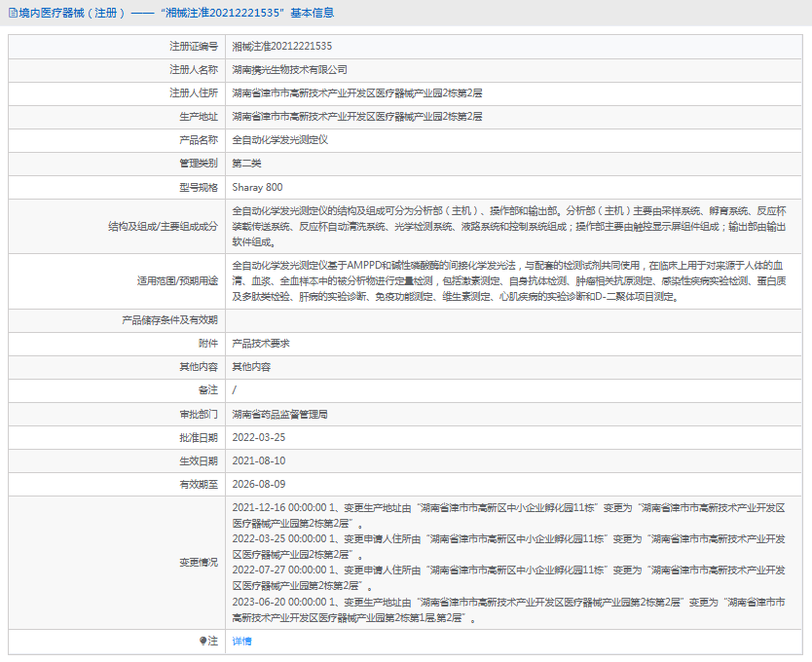Select registration number 湘械注准20212221535 value
The image size is (812, 662).
(282, 46)
